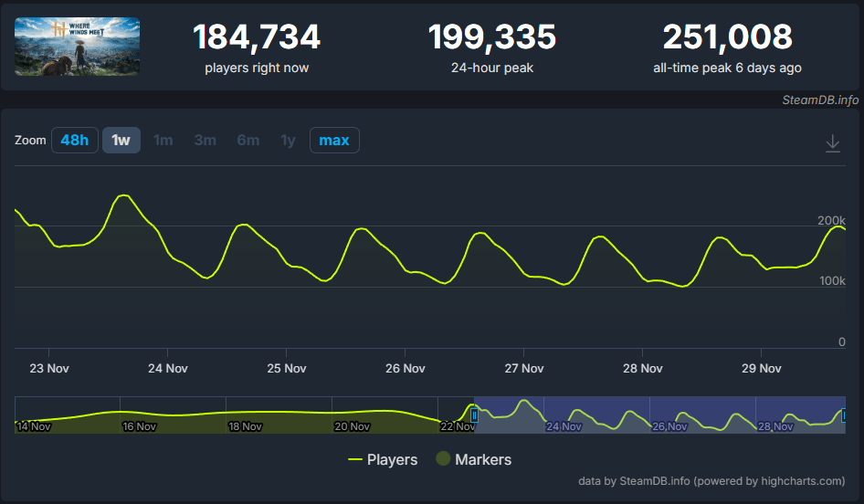Open the SteamDB.info watermark link
864x504 pixels.
[x=819, y=100]
